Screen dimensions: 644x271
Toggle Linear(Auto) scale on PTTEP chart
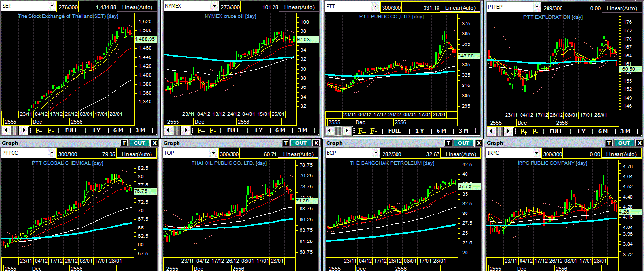(622, 7)
